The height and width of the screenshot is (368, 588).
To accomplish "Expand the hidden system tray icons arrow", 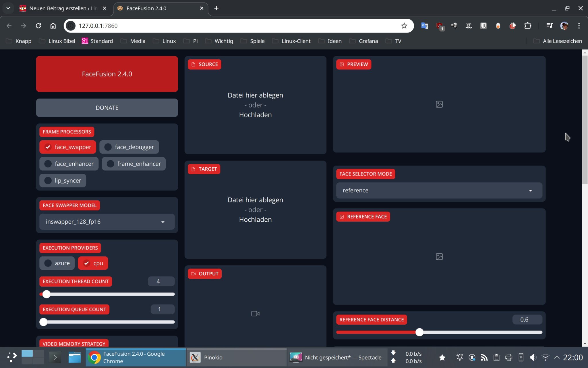I will (x=557, y=357).
